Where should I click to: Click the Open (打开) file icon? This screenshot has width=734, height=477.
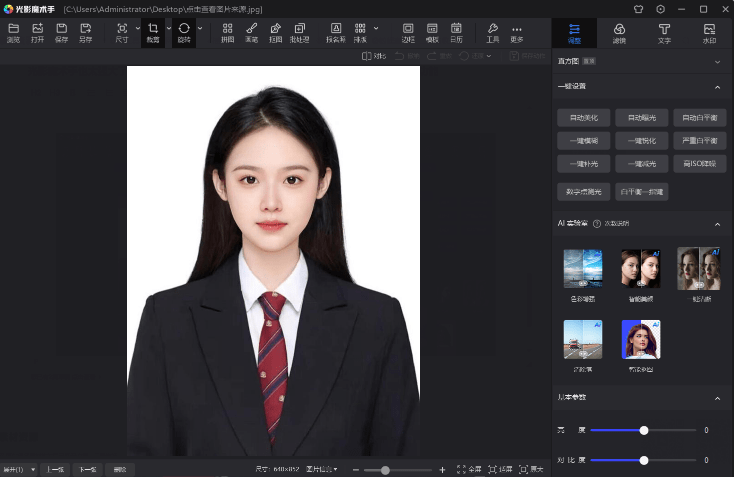tap(37, 32)
